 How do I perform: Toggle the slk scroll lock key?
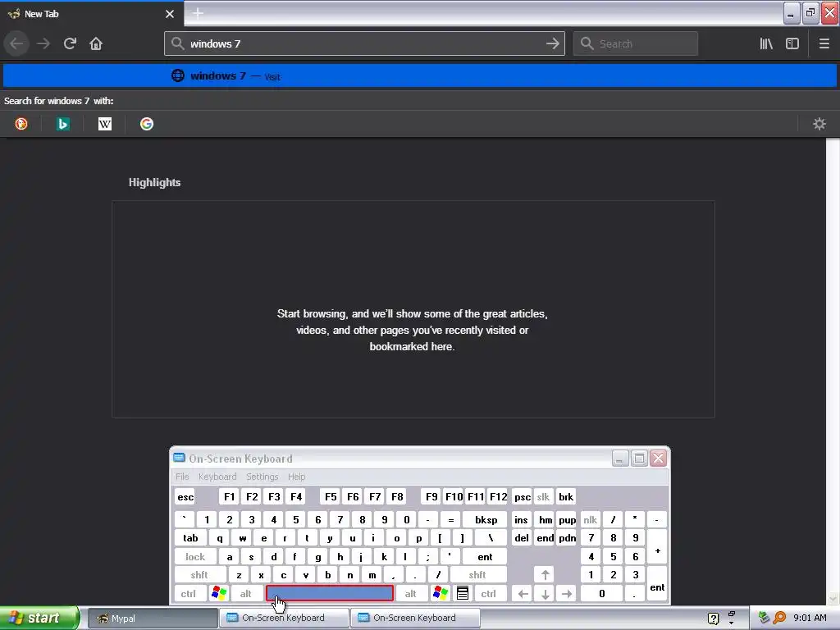coord(543,496)
